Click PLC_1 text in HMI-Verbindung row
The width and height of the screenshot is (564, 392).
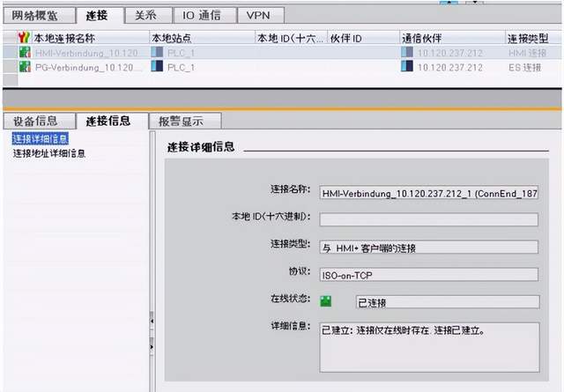(181, 53)
